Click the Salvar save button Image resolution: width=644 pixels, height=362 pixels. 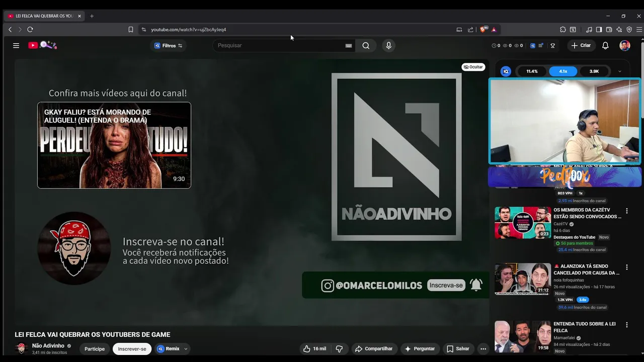click(458, 349)
